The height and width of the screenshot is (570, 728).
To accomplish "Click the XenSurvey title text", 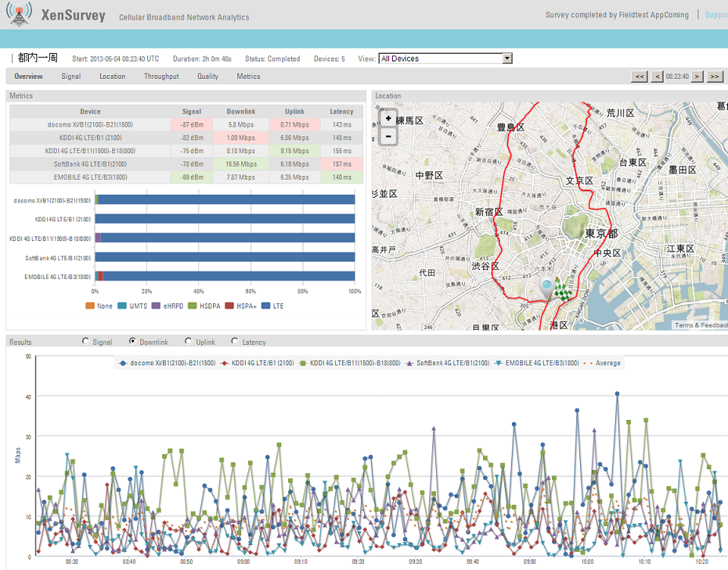I will click(74, 15).
